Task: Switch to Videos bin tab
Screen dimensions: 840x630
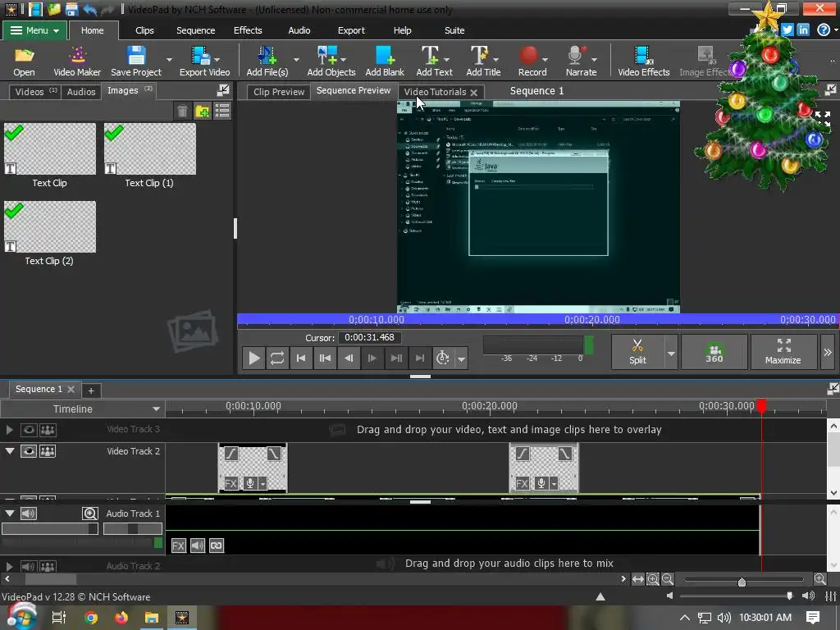Action: point(35,92)
